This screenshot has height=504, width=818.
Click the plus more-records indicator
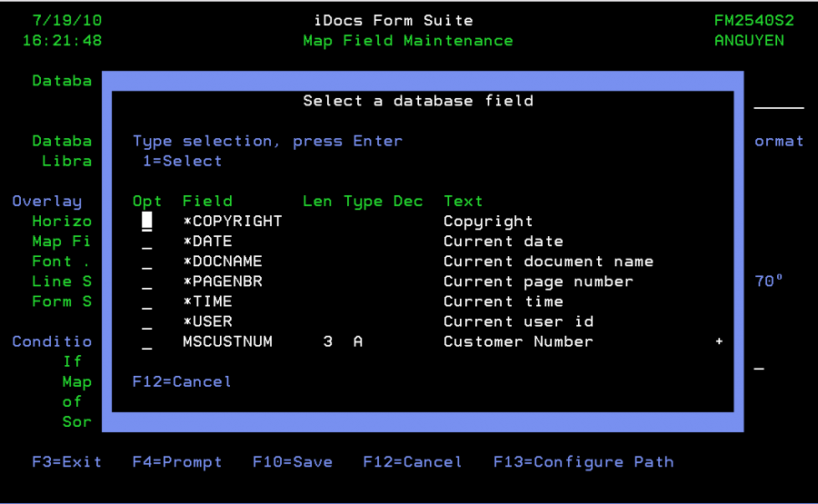(x=719, y=341)
